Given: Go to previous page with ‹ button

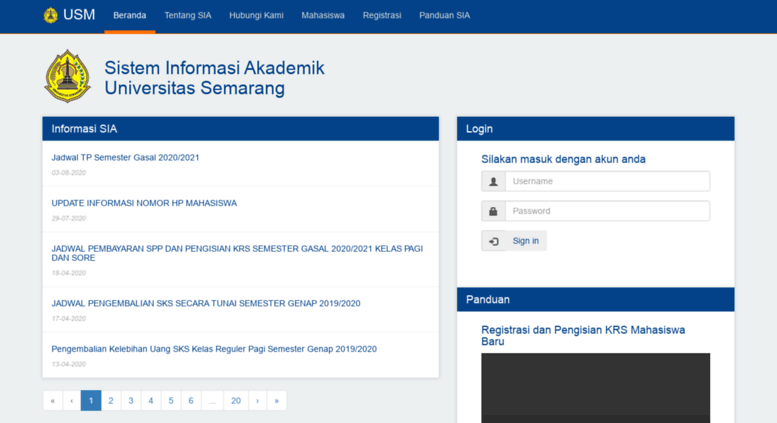Looking at the screenshot, I should click(x=72, y=401).
